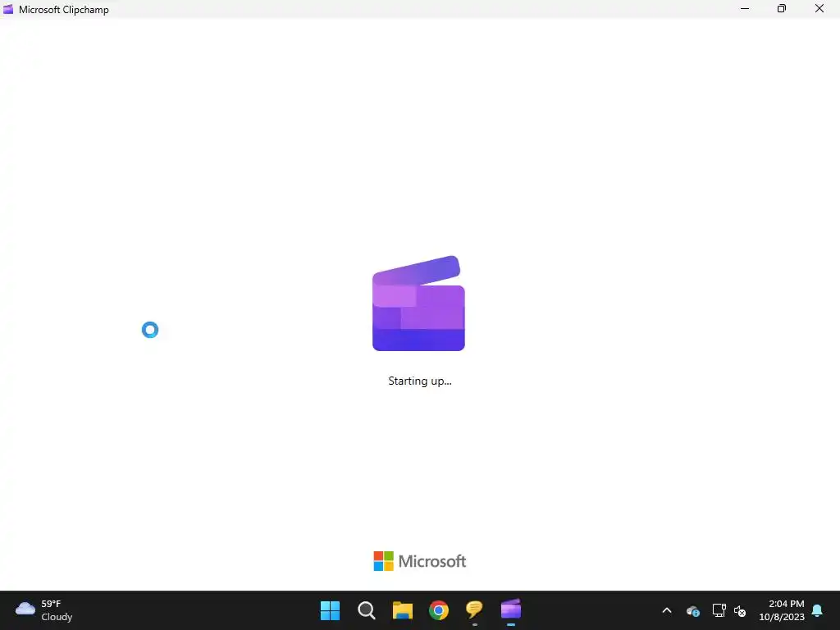
Task: Open the OneDrive cloud tray icon
Action: 692,610
